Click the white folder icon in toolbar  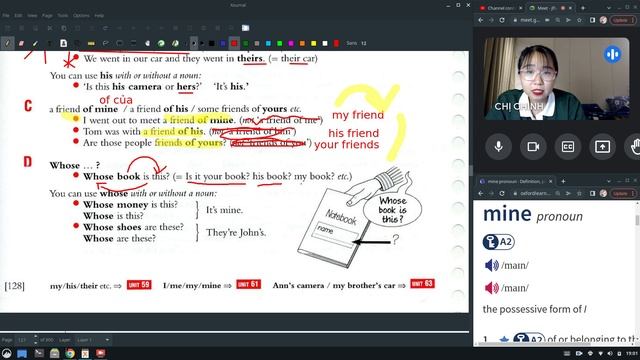[x=245, y=28]
